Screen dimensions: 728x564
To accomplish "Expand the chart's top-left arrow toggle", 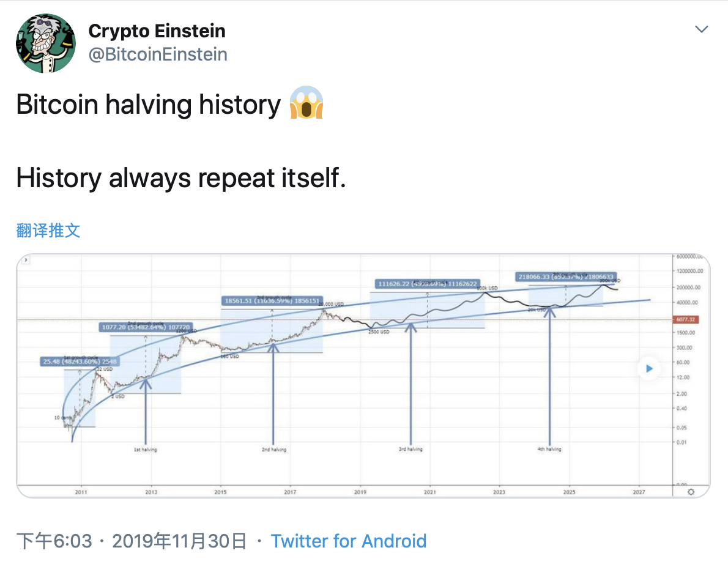I will tap(26, 260).
